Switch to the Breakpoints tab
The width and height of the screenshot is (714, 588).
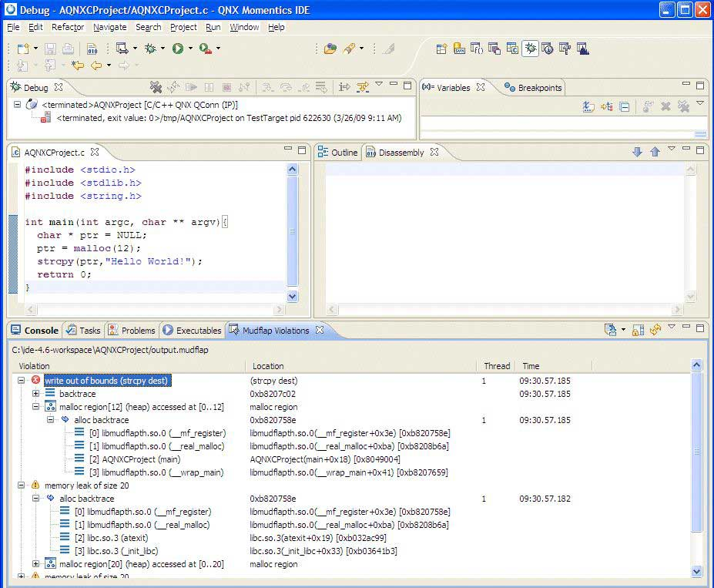539,88
